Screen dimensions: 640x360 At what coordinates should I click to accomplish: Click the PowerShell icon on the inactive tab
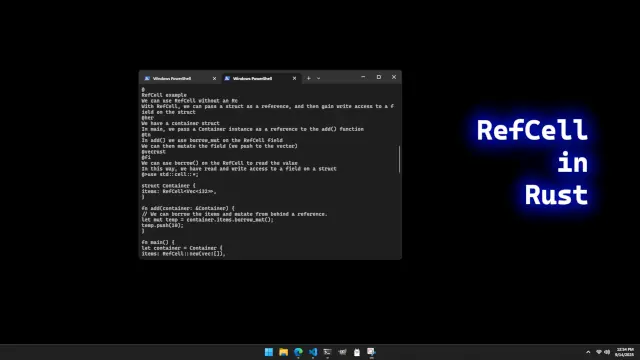tap(147, 78)
